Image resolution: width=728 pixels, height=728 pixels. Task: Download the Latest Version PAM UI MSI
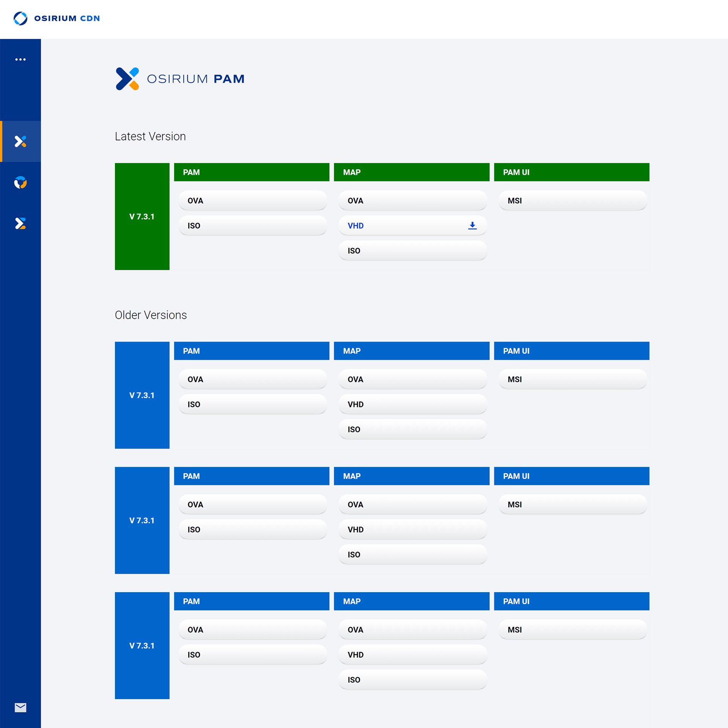point(573,201)
